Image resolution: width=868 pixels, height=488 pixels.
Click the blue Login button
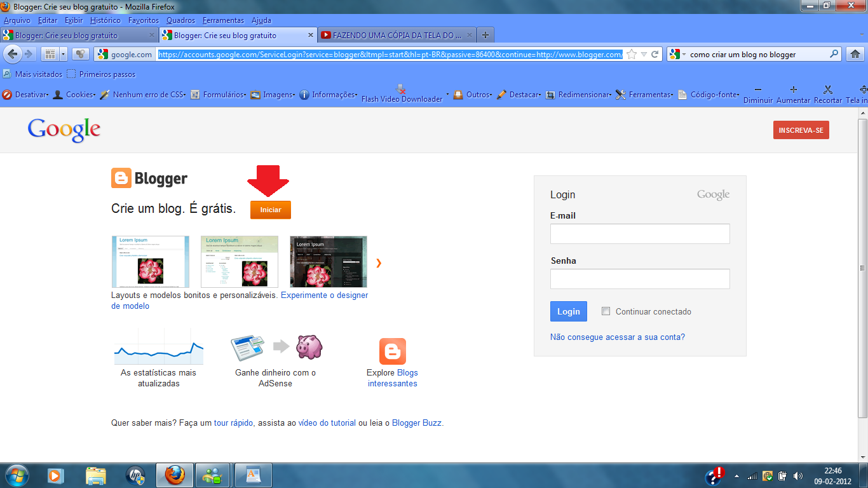(568, 311)
